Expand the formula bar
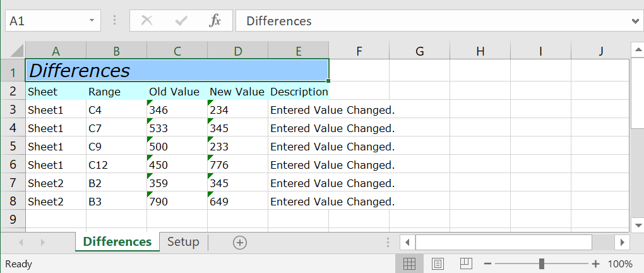644x273 pixels. point(635,21)
